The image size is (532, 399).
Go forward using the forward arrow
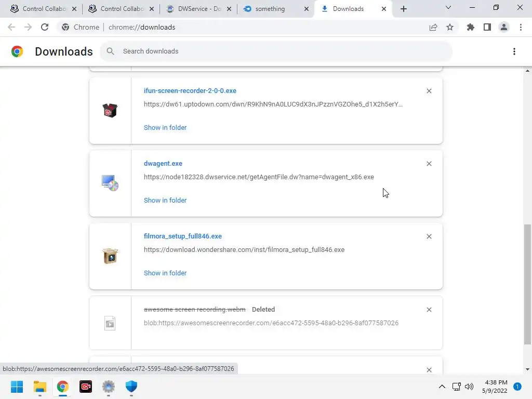[28, 27]
